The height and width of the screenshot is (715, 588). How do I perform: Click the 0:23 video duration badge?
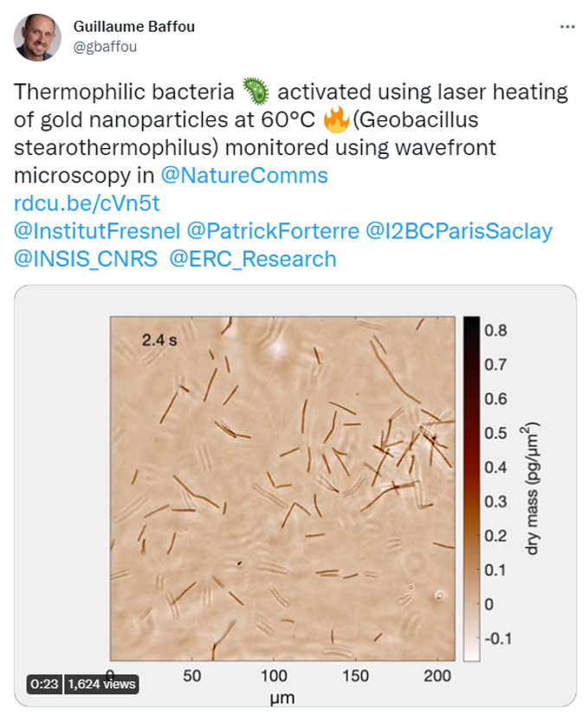[x=43, y=684]
